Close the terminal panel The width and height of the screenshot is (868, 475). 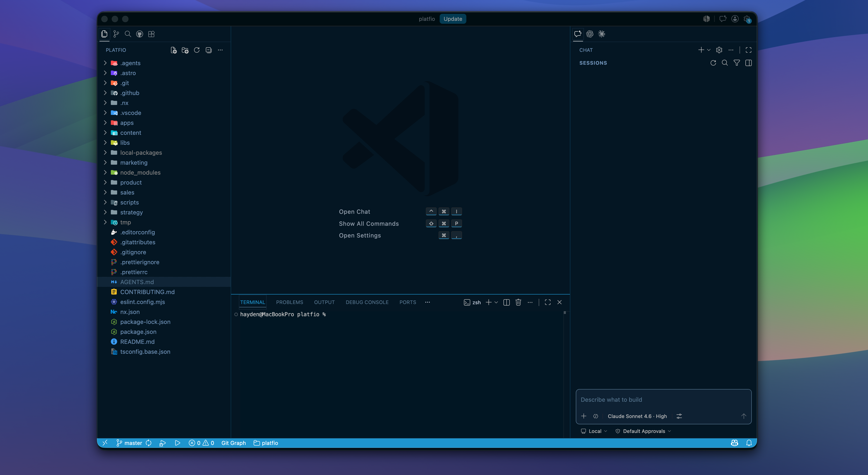pos(559,302)
